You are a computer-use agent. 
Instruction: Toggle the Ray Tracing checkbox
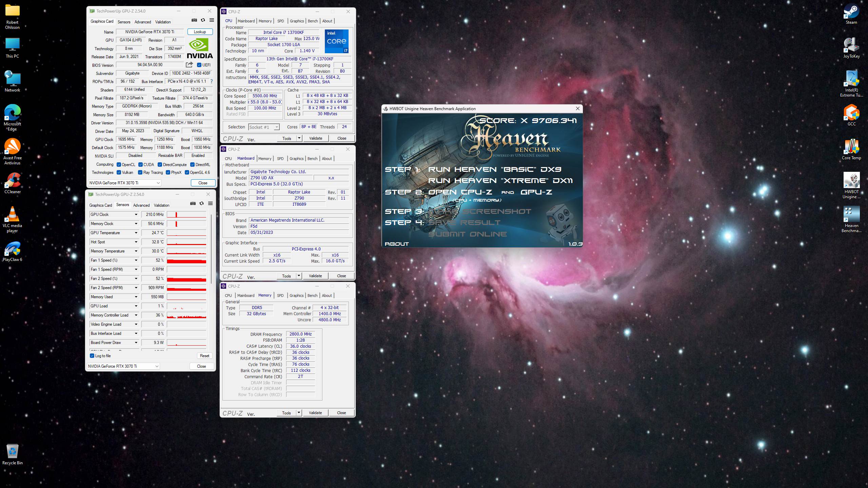pyautogui.click(x=140, y=172)
